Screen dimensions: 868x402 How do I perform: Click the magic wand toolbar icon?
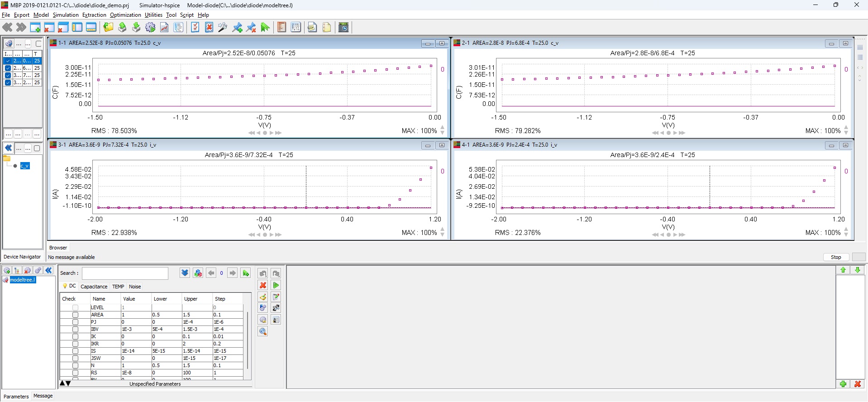coord(222,28)
